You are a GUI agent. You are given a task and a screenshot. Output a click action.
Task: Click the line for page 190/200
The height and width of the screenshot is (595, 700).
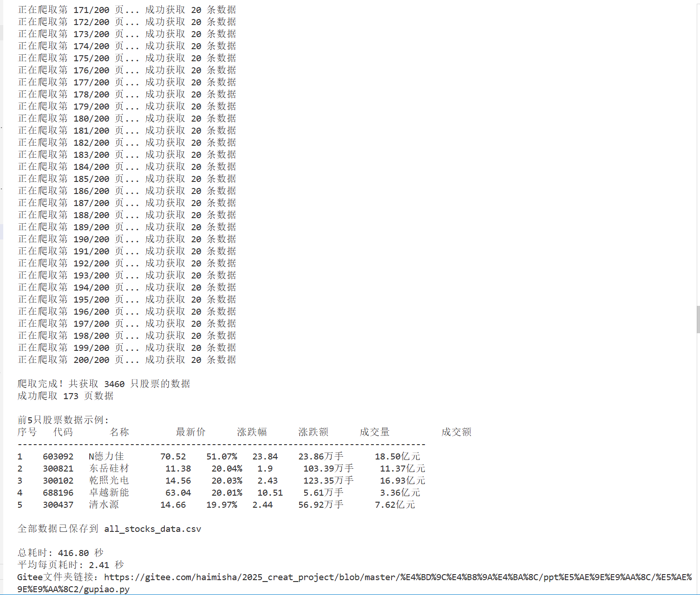[x=127, y=239]
